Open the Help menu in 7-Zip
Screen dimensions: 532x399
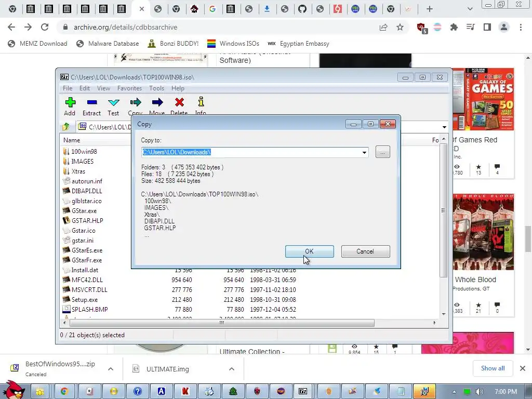pyautogui.click(x=178, y=88)
